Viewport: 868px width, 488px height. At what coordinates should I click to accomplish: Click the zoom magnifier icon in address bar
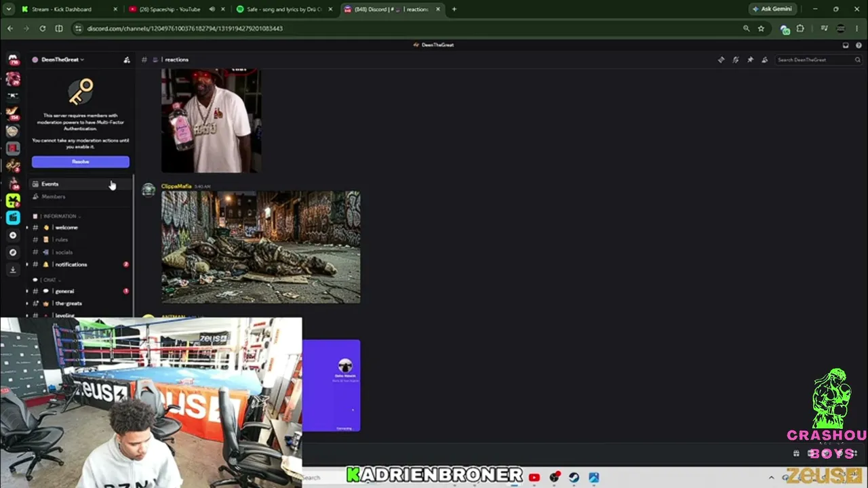click(x=746, y=28)
